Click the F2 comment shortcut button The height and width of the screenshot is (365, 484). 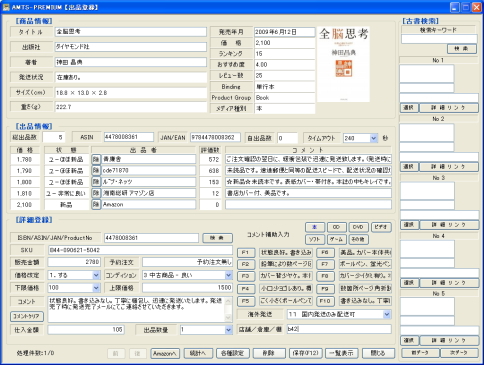pos(246,265)
